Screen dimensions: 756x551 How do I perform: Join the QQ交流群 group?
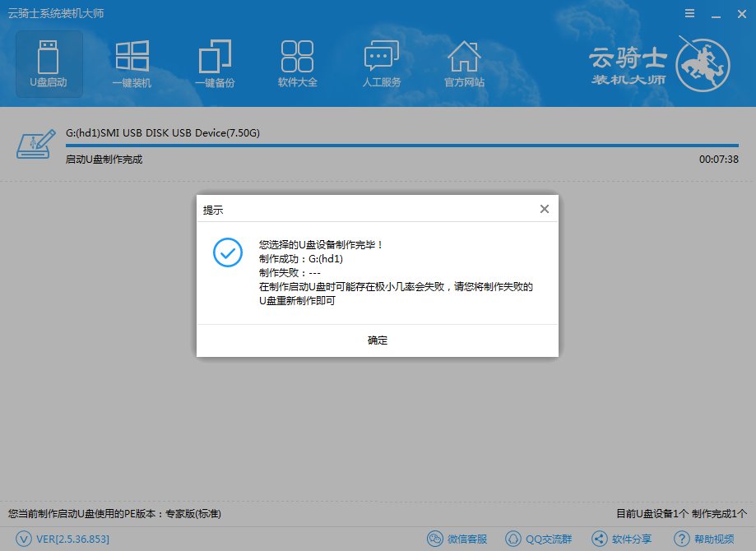click(x=539, y=539)
